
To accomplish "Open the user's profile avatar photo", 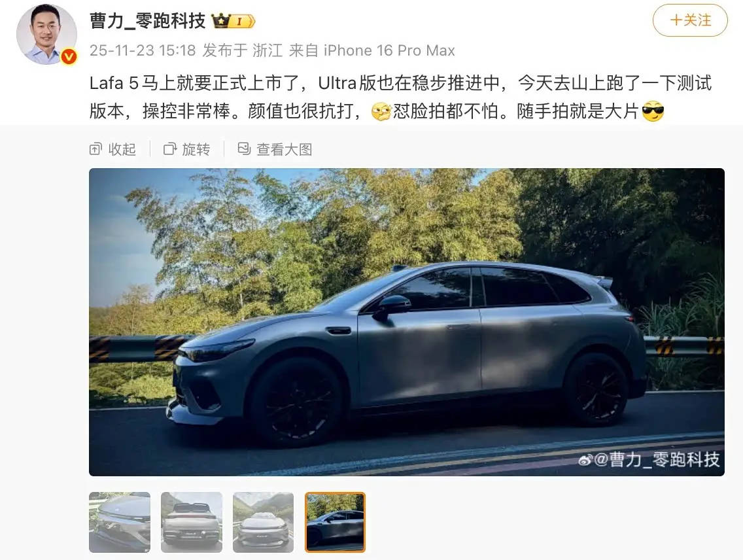I will [46, 33].
